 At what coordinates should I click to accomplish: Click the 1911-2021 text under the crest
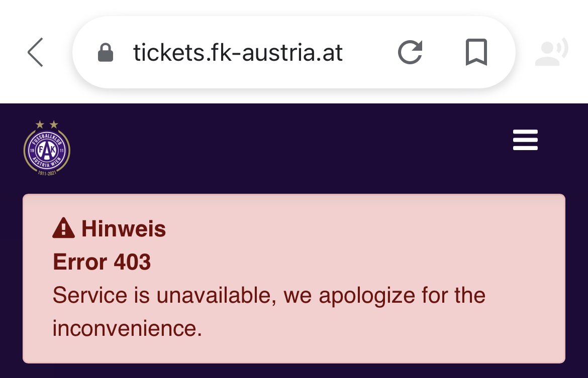(x=47, y=173)
